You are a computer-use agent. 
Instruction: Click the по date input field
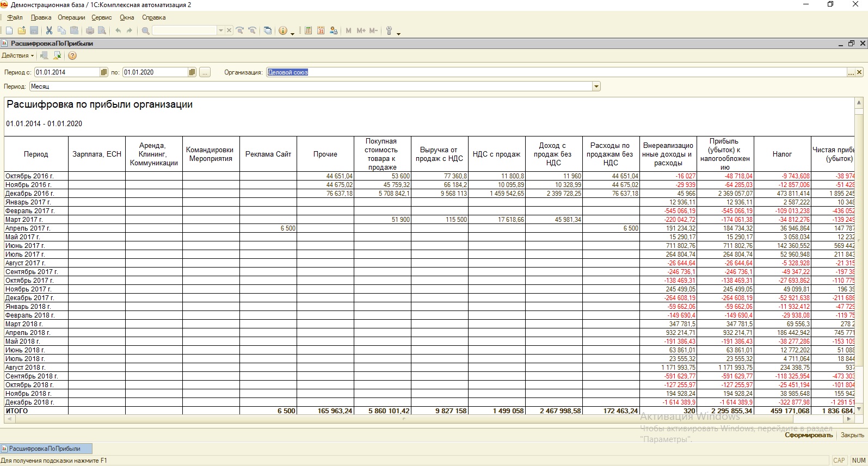[155, 72]
